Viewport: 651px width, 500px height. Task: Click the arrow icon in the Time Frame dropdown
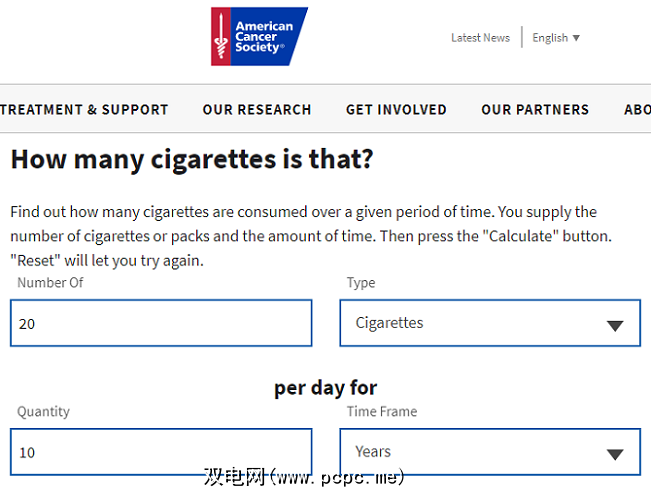[x=615, y=454]
